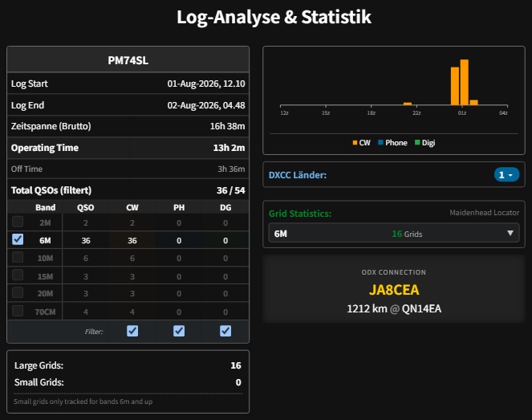The width and height of the screenshot is (532, 420).
Task: Click the 6M 16 Grids row
Action: click(393, 233)
